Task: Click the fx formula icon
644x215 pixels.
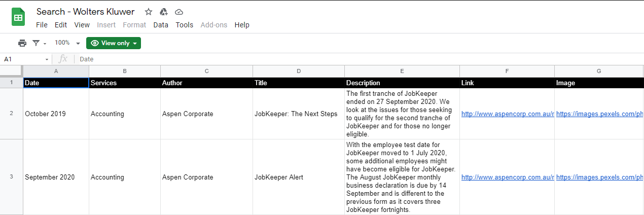Action: (63, 59)
